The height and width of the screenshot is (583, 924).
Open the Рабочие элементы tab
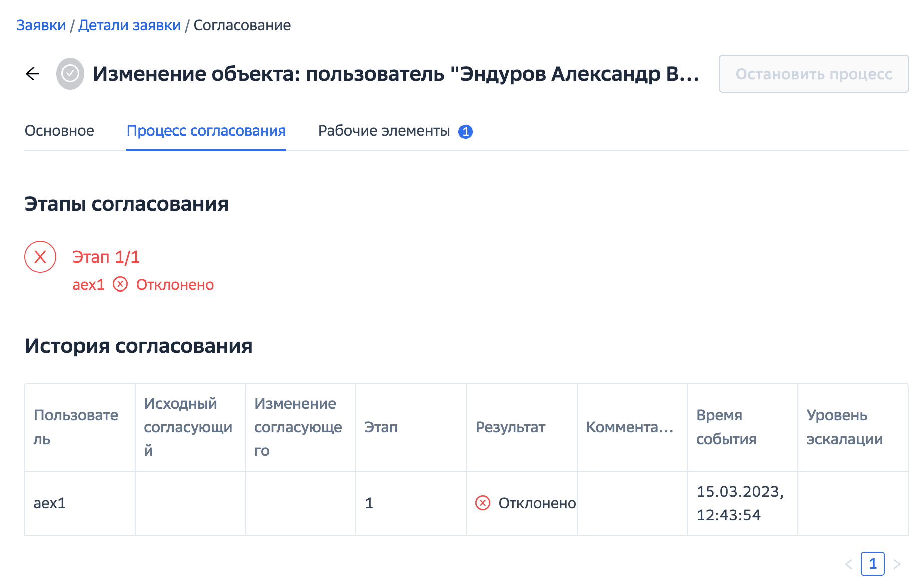tap(384, 131)
